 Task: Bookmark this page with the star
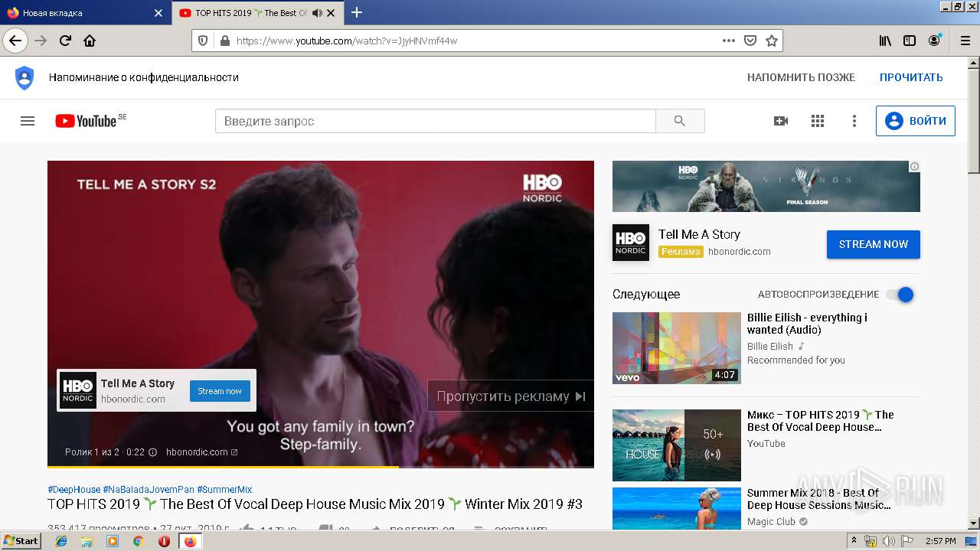point(772,41)
